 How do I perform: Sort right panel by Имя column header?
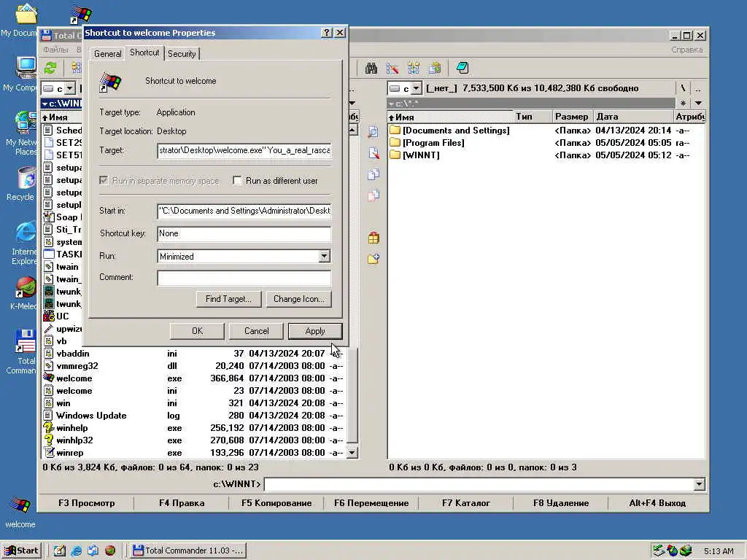tap(449, 117)
